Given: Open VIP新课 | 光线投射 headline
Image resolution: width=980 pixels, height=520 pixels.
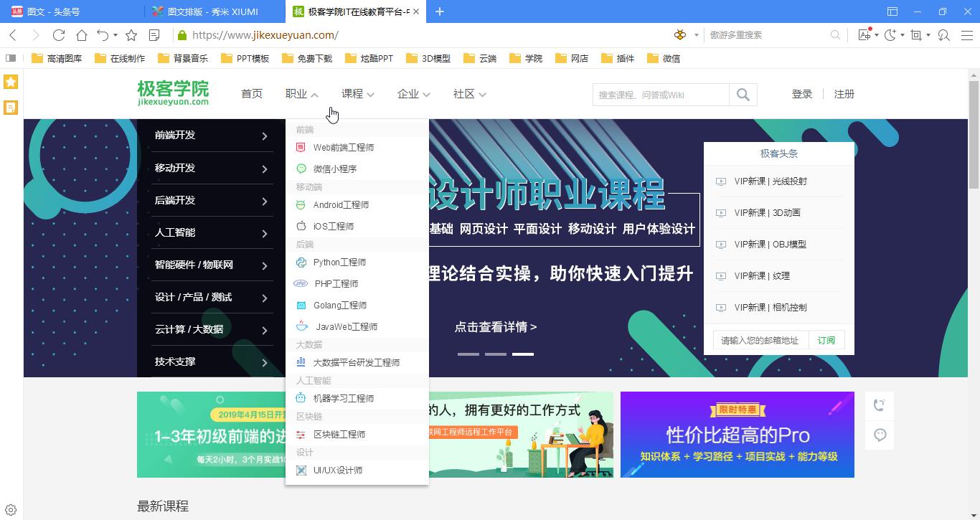Looking at the screenshot, I should click(x=771, y=181).
